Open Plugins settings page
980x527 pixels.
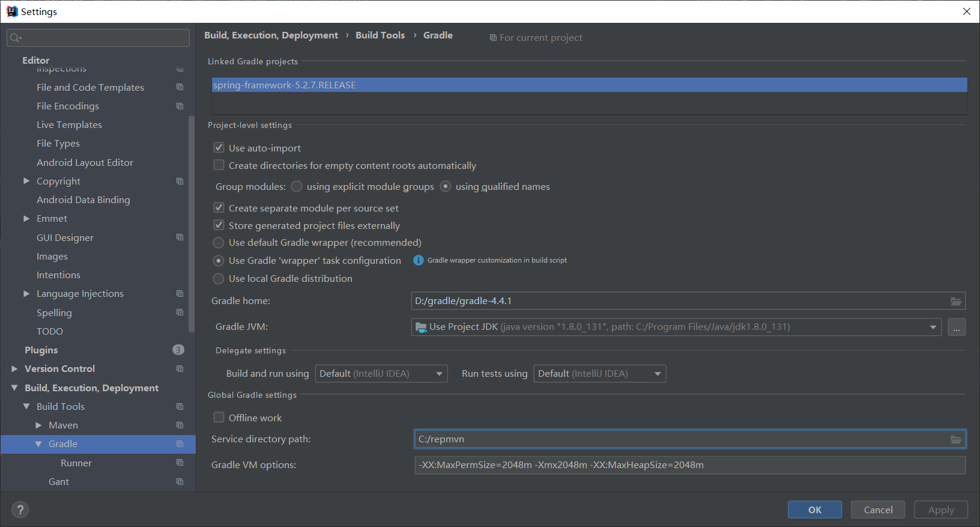tap(41, 350)
